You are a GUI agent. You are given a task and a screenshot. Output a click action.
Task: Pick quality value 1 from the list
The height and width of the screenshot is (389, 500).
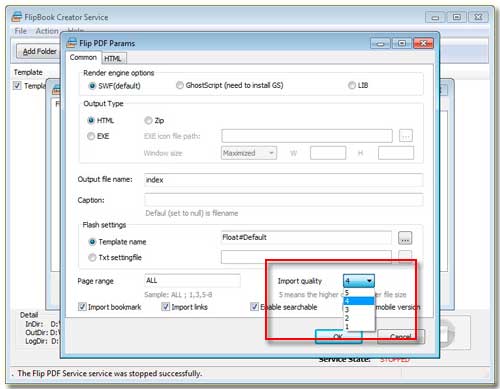(359, 326)
